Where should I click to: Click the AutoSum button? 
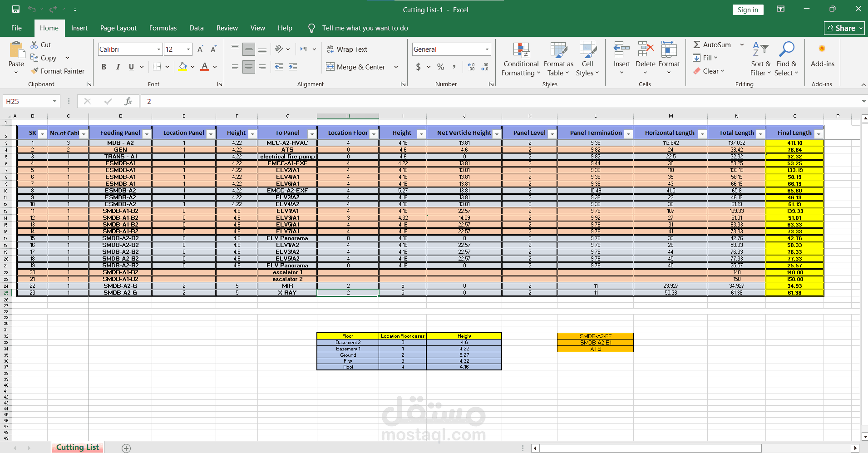tap(712, 44)
